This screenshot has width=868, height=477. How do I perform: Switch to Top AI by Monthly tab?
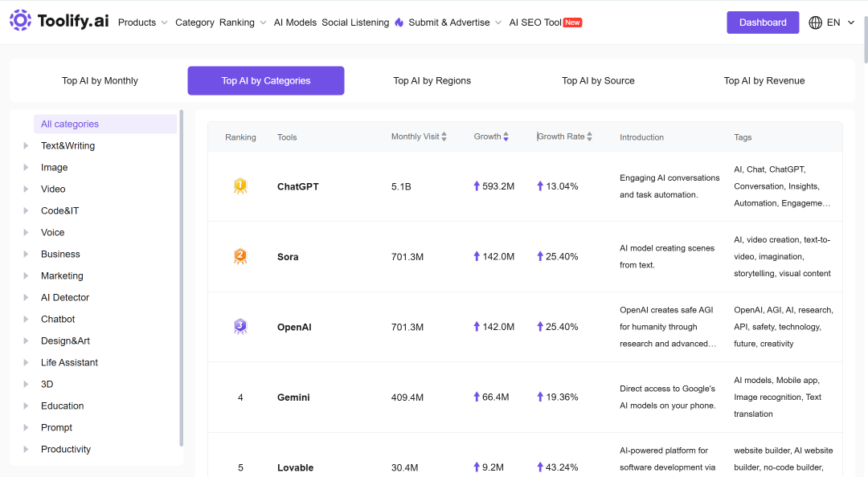click(100, 81)
